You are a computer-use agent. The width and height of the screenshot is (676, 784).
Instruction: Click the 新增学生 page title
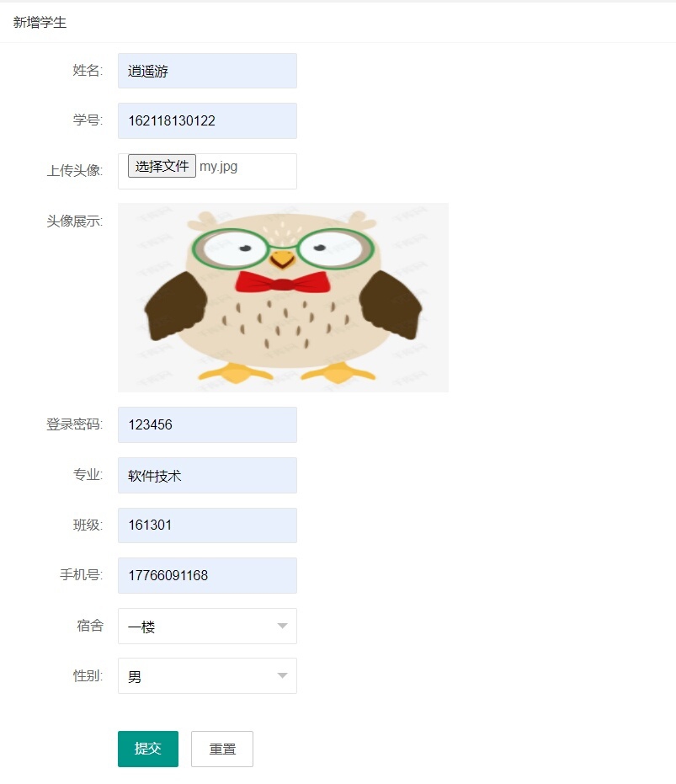tap(40, 23)
